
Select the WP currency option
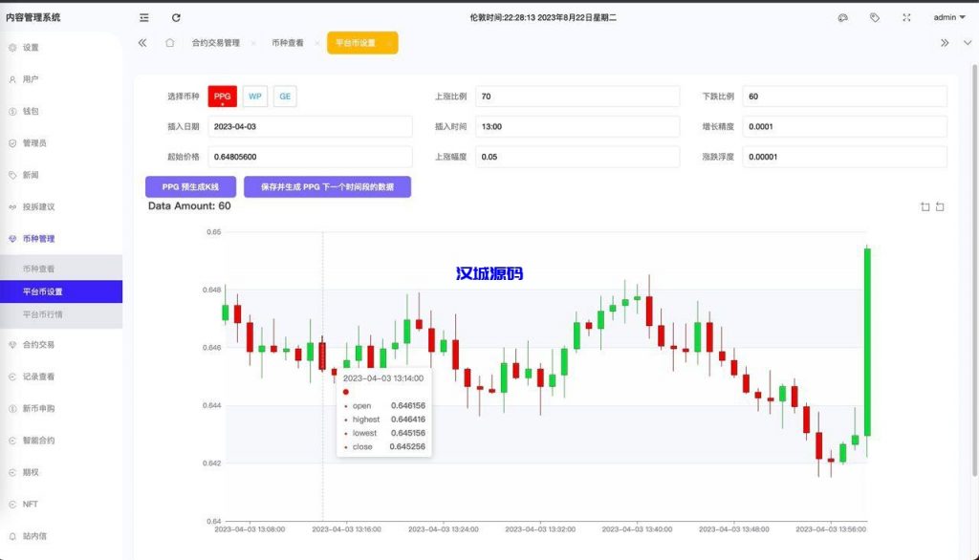(x=253, y=96)
